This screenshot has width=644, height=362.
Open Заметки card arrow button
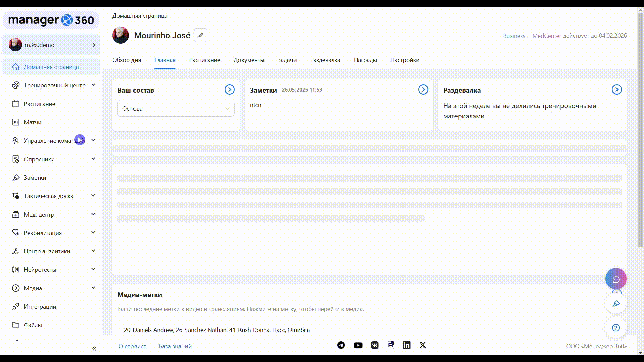pyautogui.click(x=423, y=89)
